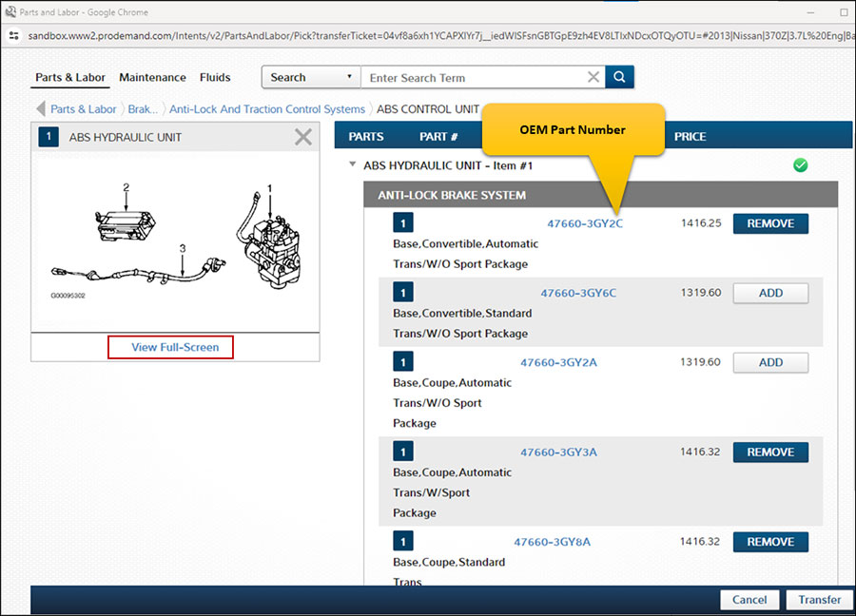Click the back arrow in the breadcrumb

[x=41, y=109]
